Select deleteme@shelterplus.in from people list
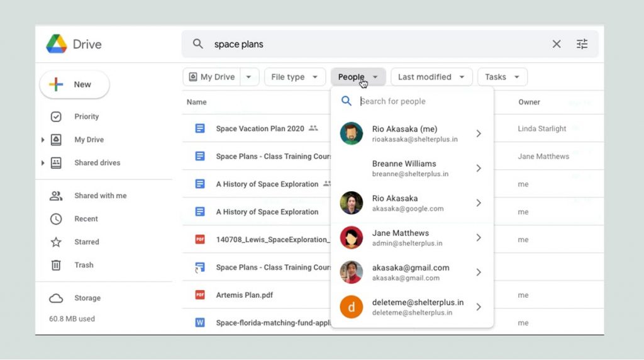This screenshot has height=360, width=644. 412,307
